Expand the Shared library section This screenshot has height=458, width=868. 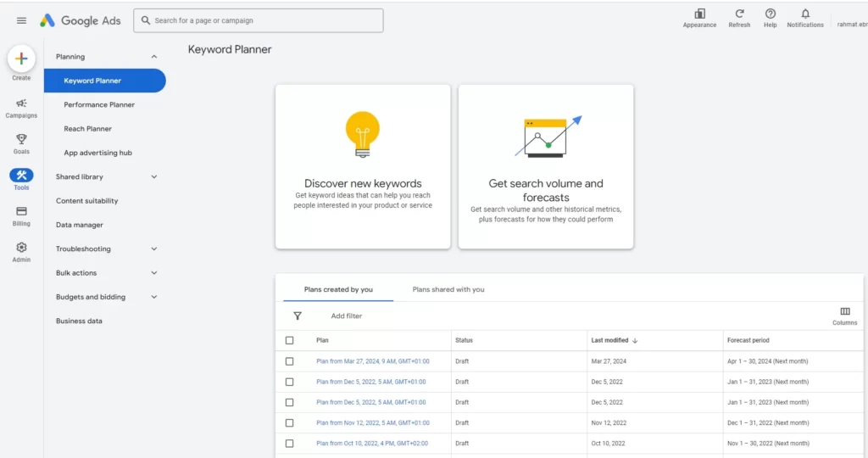(x=154, y=176)
